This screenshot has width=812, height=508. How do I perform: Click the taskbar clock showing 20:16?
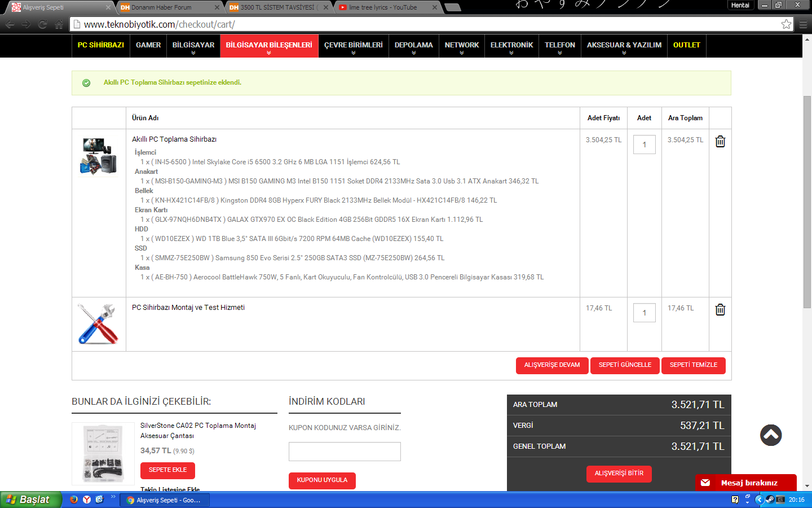pos(797,500)
